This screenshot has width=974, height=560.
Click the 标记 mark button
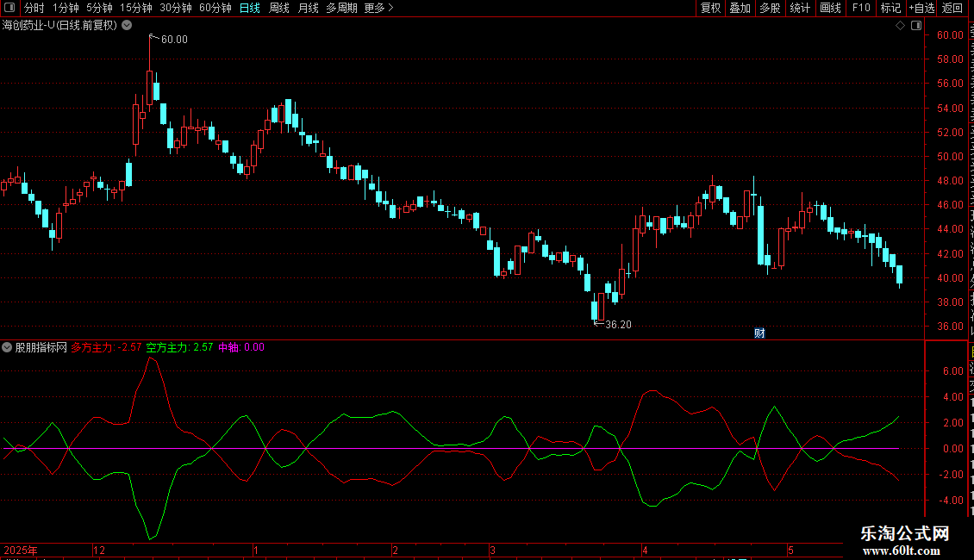point(890,8)
